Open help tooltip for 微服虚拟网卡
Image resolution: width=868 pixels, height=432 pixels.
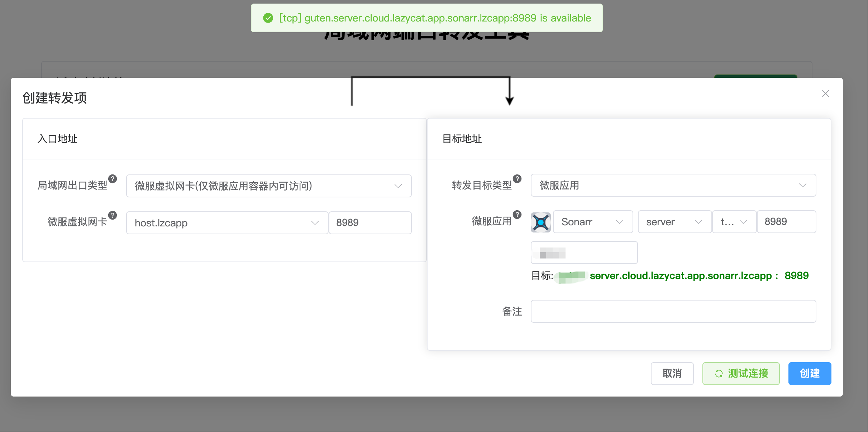coord(113,215)
